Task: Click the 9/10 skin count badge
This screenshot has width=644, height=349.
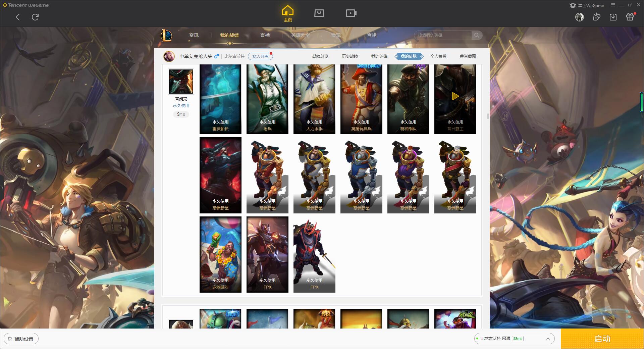Action: 181,114
